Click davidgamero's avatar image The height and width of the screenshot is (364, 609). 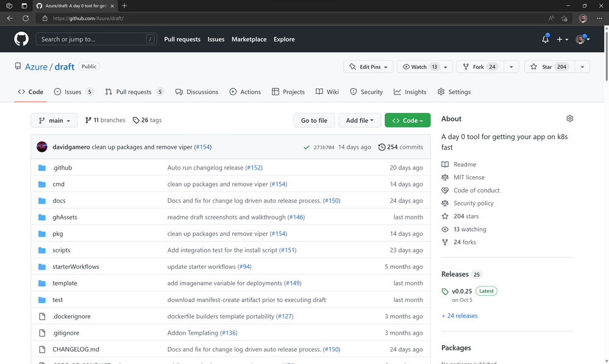click(x=42, y=147)
